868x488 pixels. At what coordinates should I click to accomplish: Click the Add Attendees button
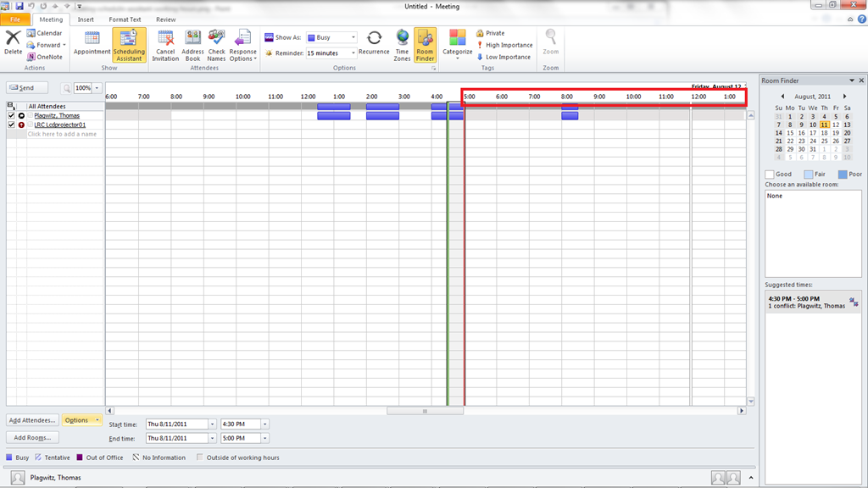point(32,420)
